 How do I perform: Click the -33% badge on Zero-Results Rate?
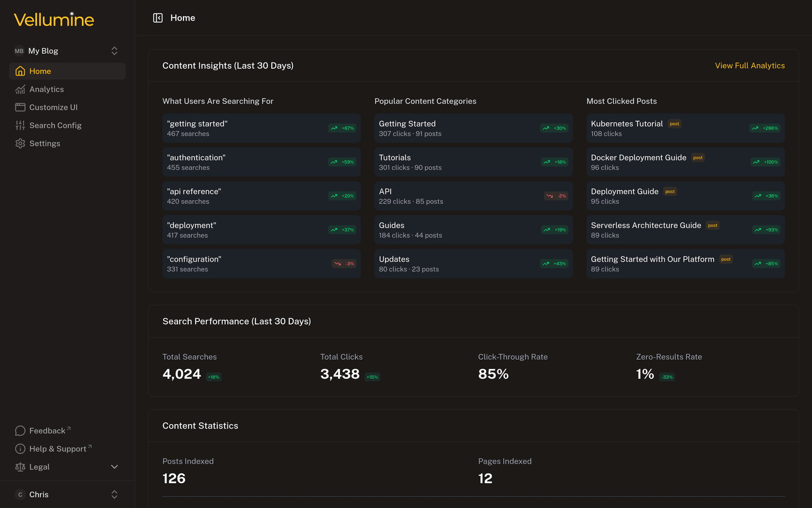[x=667, y=377]
